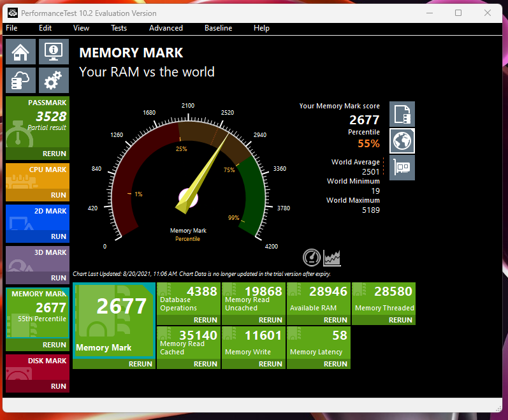Run the Disk Mark test
Viewport: 508px width, 420px height.
(x=38, y=386)
